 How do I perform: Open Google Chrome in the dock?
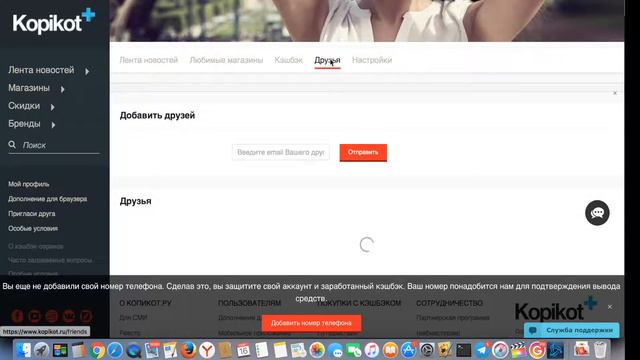click(x=97, y=350)
